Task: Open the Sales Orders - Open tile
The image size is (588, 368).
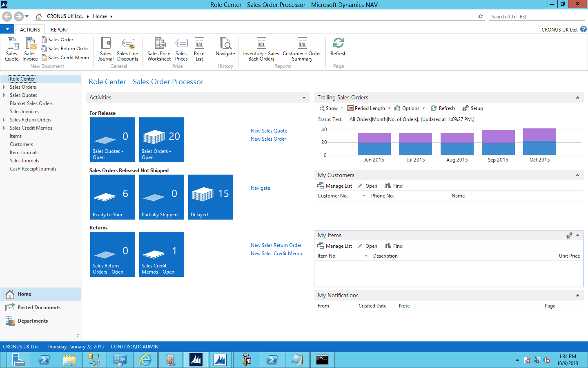Action: coord(162,140)
